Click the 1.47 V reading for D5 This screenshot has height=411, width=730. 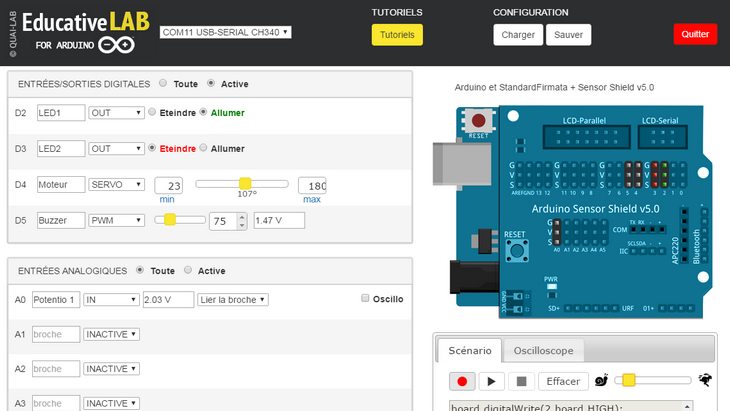(279, 220)
